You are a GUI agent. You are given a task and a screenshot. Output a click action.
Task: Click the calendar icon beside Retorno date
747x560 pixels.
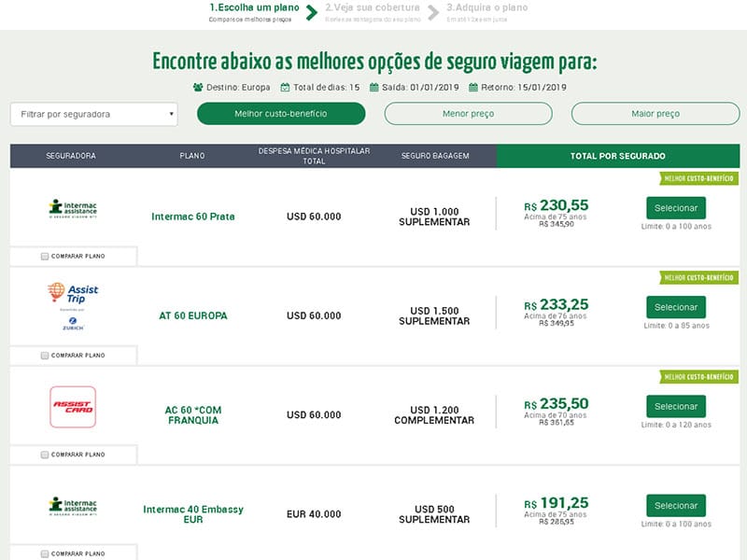(473, 88)
